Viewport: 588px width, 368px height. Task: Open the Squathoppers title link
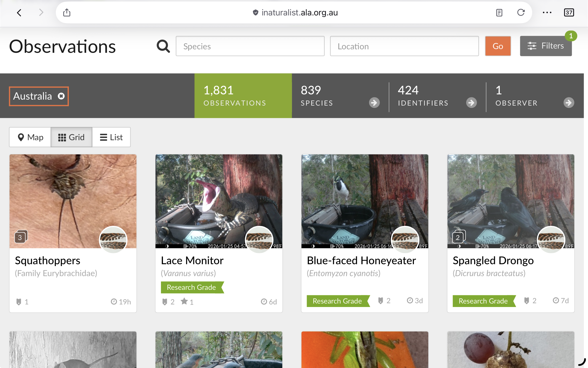coord(48,261)
